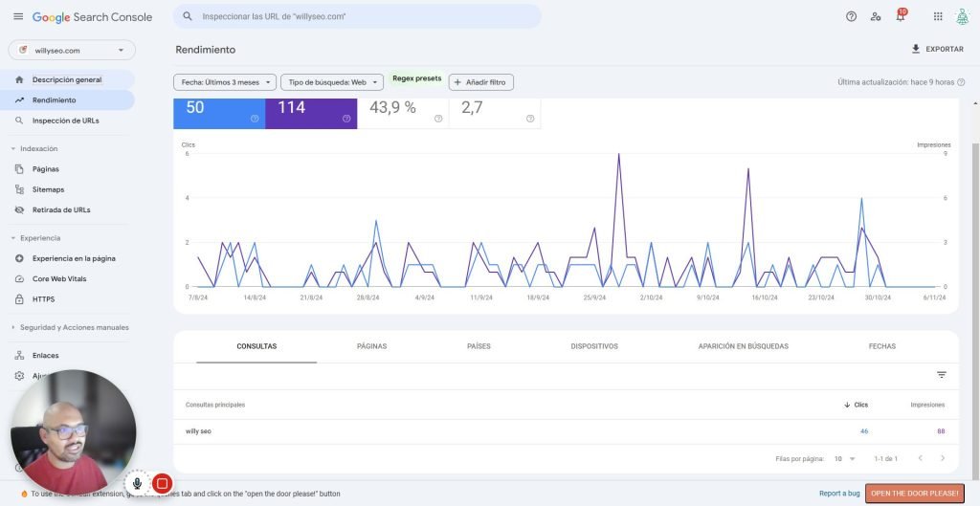Click the Ajustes gear icon
This screenshot has width=980, height=506.
(19, 376)
